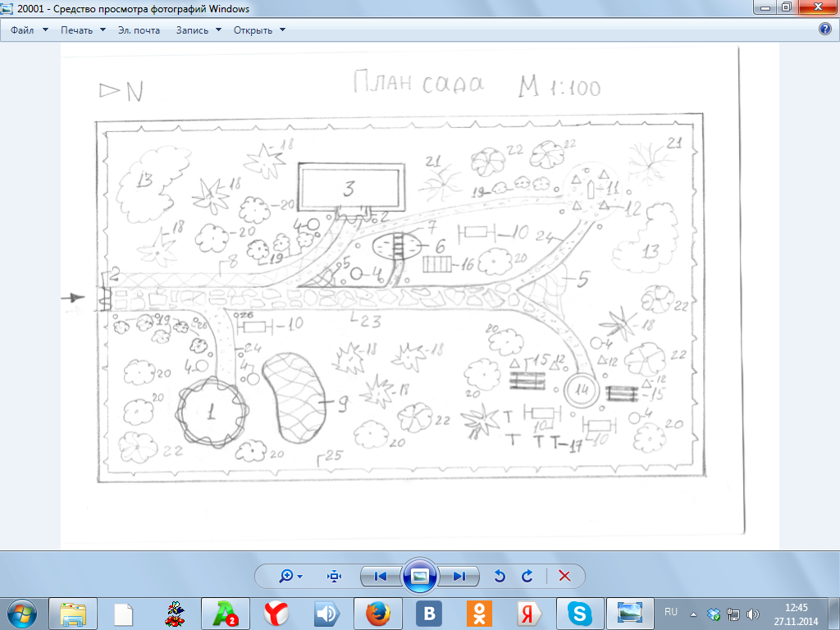Expand the Файл menu
This screenshot has width=840, height=630.
[x=29, y=30]
